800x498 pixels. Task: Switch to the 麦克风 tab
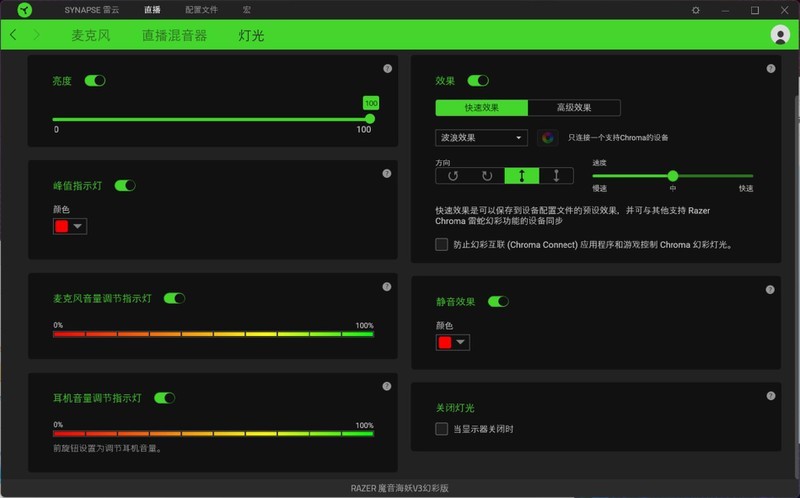(x=91, y=35)
